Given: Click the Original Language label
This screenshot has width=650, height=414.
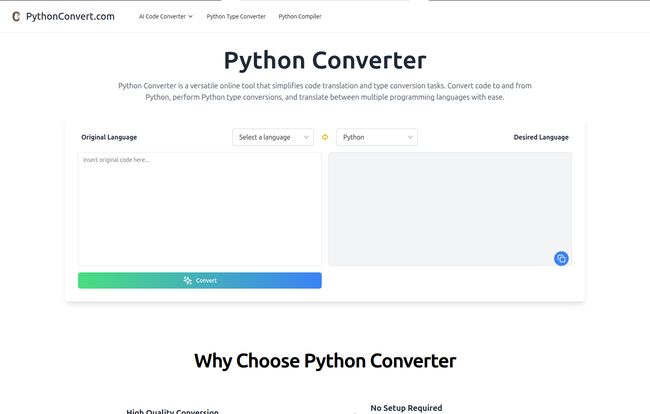Looking at the screenshot, I should [109, 137].
